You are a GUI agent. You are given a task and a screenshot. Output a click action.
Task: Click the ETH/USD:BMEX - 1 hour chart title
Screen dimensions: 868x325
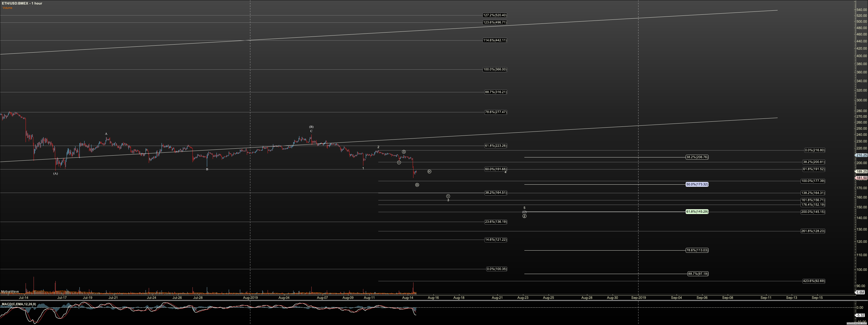[22, 3]
